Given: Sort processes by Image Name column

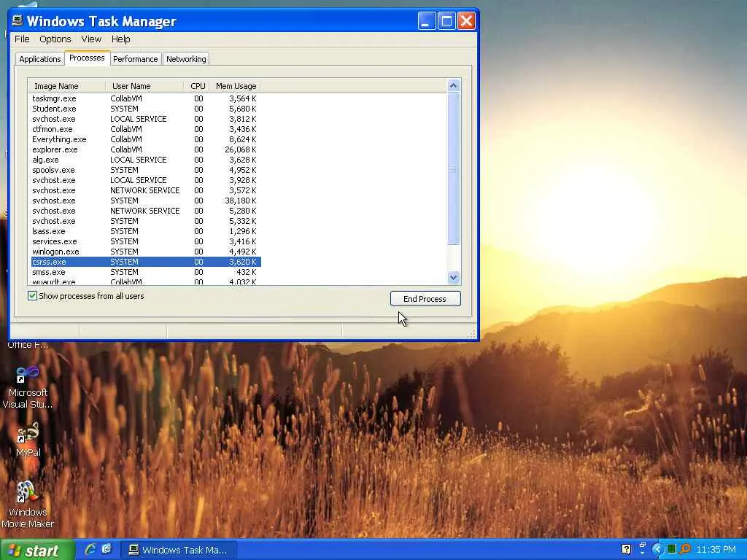Looking at the screenshot, I should point(66,86).
